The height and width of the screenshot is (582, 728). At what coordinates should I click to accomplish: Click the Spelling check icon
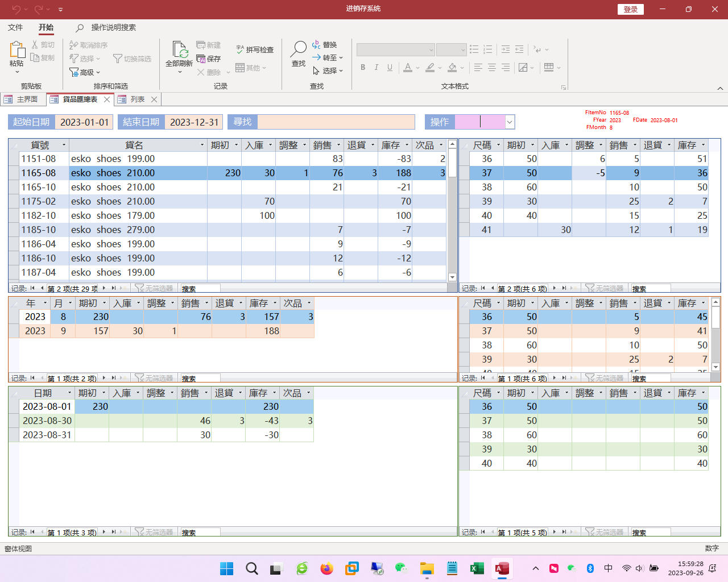pos(241,49)
